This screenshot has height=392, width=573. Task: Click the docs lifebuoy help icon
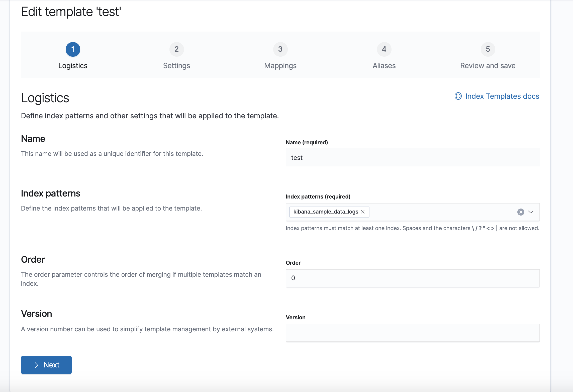(x=458, y=96)
